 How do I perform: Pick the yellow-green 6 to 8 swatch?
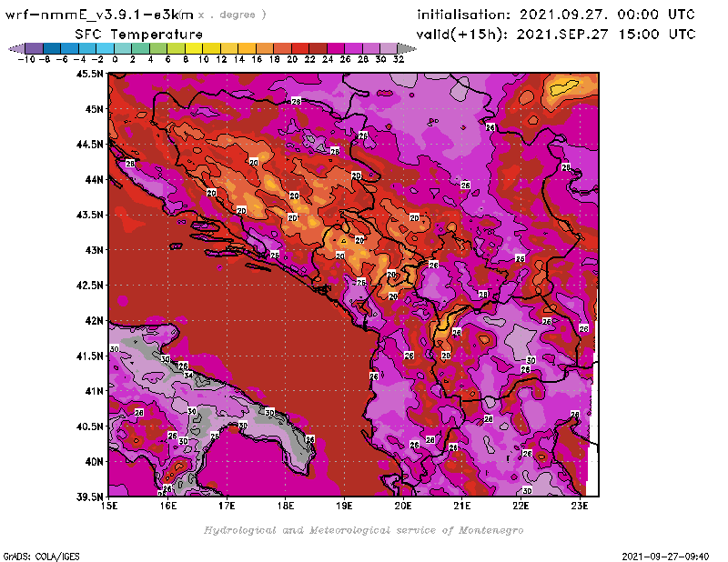coord(176,48)
